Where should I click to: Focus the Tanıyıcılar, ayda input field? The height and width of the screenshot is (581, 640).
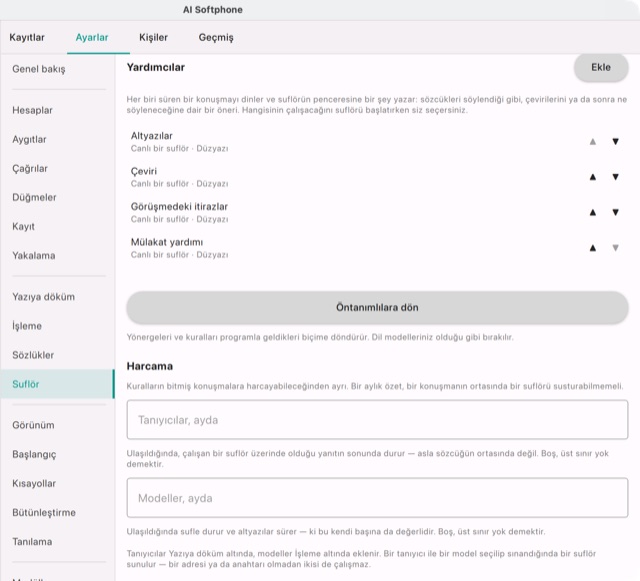tap(377, 420)
